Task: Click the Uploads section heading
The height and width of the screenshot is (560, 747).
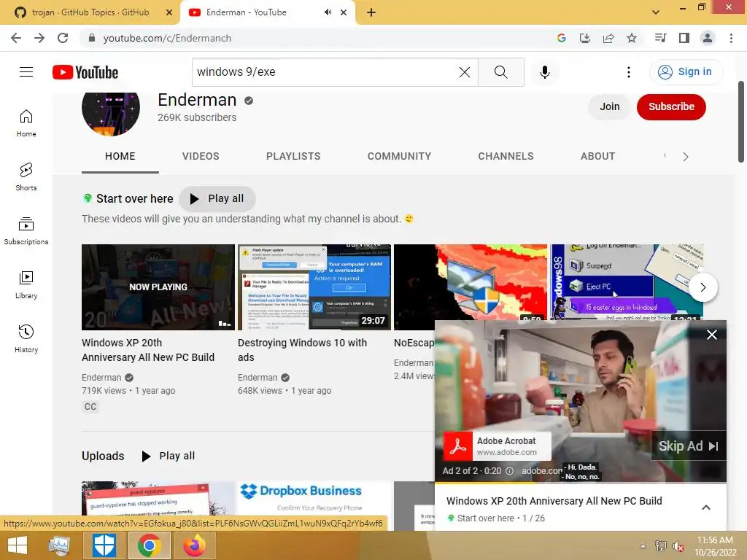Action: [103, 456]
